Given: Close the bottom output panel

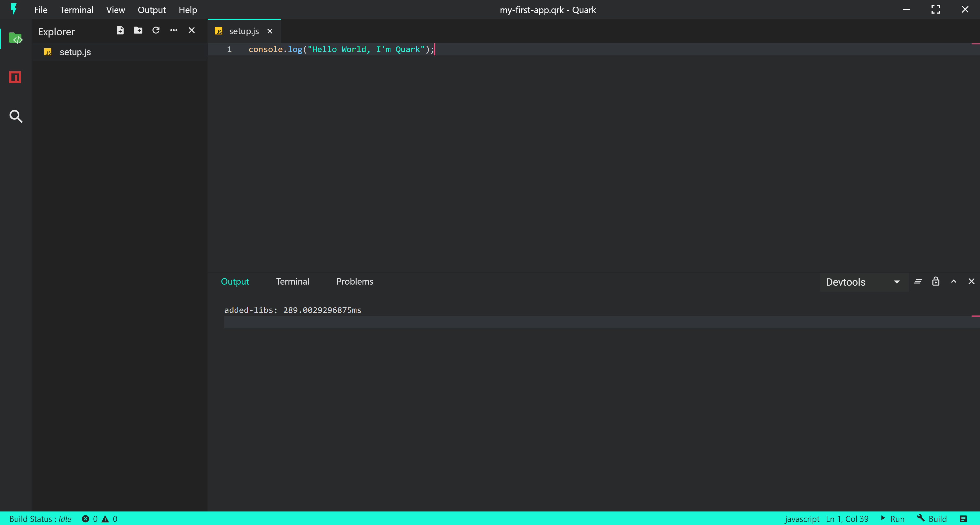Looking at the screenshot, I should (x=971, y=282).
